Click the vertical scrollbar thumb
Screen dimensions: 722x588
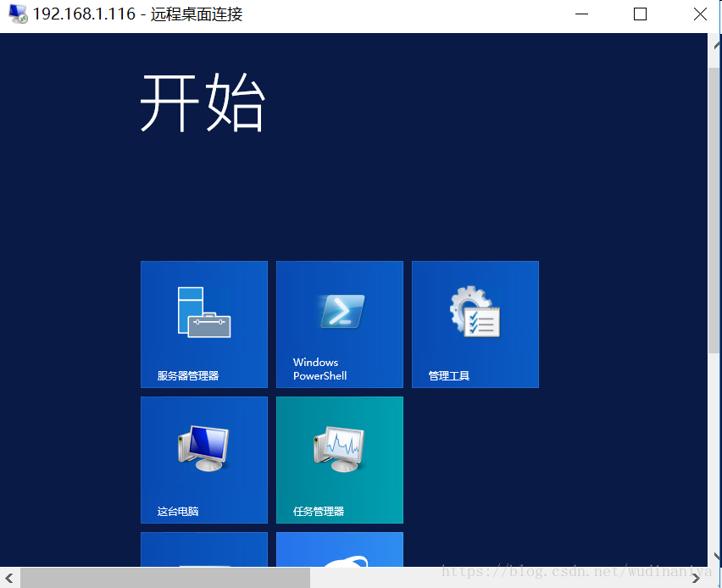714,210
